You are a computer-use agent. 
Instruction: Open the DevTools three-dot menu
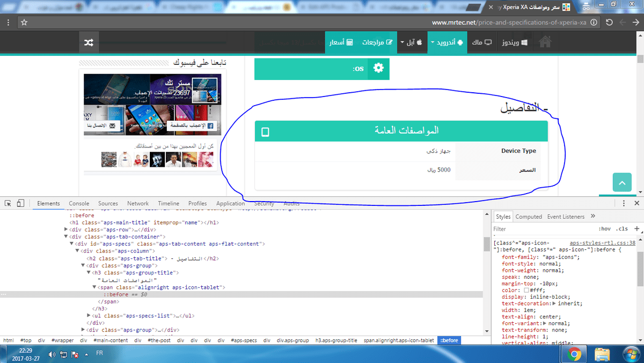point(624,204)
